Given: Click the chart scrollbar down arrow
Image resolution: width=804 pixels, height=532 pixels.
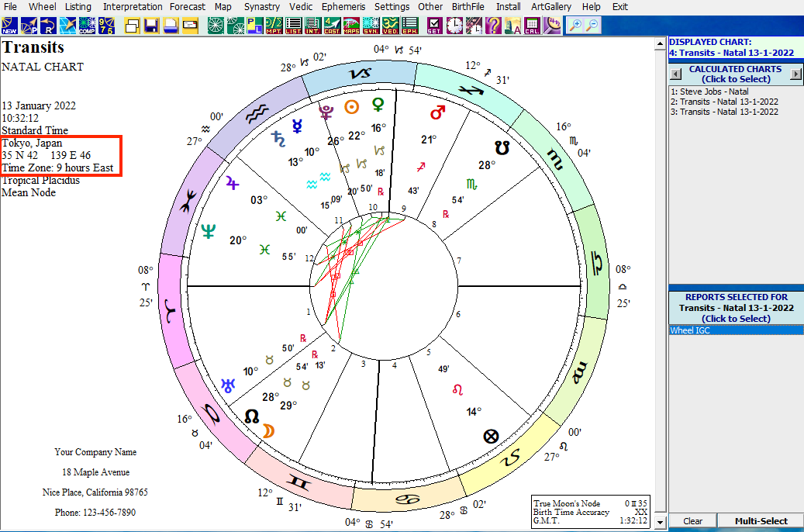Looking at the screenshot, I should (661, 522).
